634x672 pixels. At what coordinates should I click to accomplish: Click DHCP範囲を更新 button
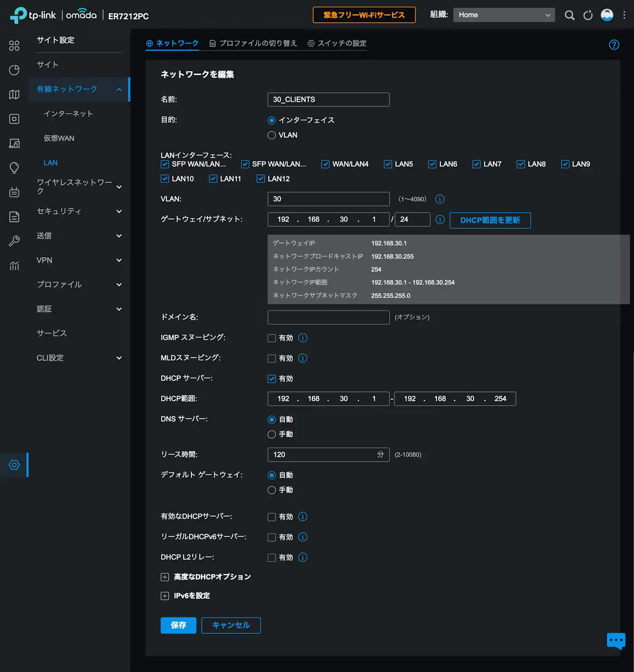(x=490, y=220)
